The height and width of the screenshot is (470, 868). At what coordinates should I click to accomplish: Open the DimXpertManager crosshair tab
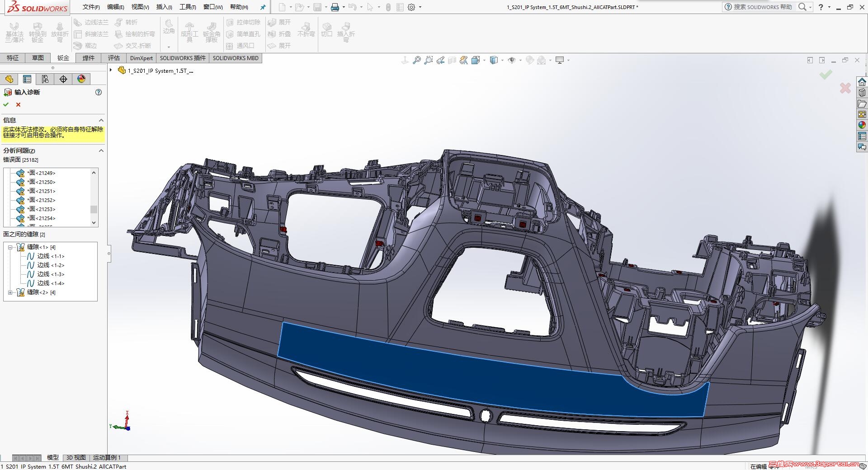(x=63, y=79)
